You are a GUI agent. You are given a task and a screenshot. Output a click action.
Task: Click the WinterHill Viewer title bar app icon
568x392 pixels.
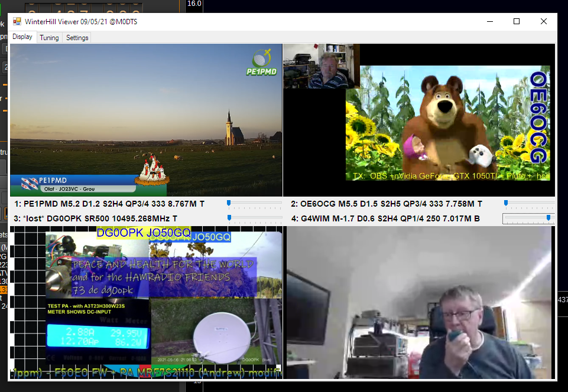tap(17, 22)
